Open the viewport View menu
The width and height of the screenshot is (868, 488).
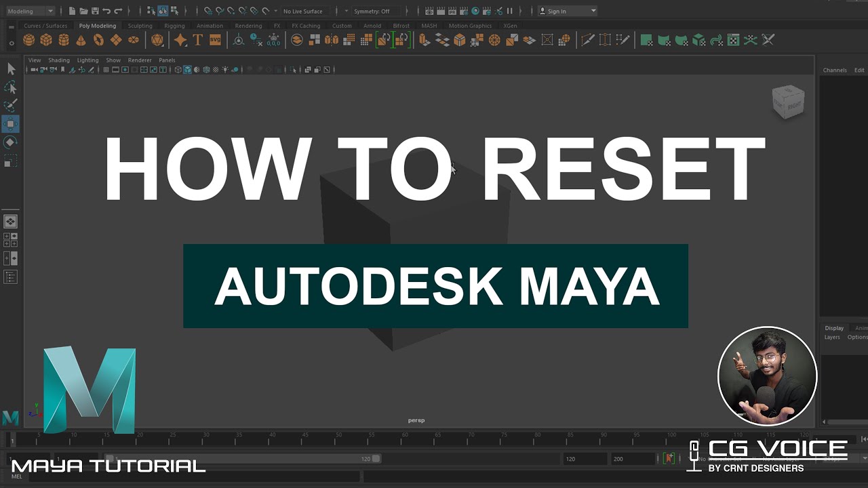click(x=35, y=60)
